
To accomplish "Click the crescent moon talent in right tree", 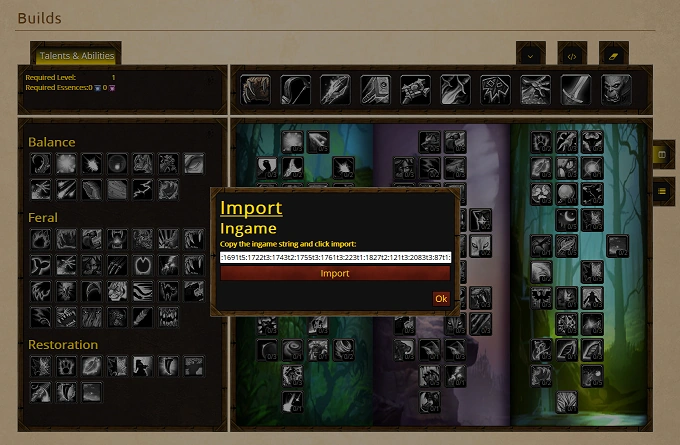I will tap(567, 219).
